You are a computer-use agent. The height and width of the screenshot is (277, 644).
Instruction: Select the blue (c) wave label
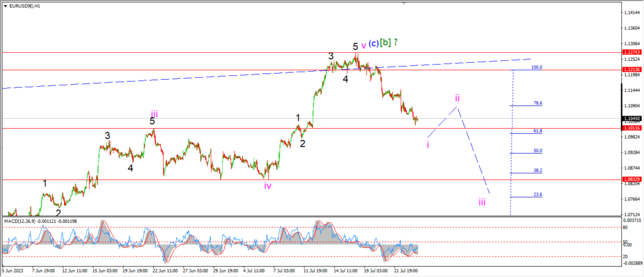tap(374, 43)
